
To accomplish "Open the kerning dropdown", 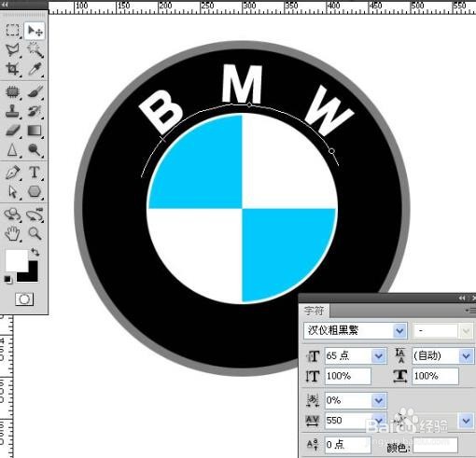I will tap(466, 421).
